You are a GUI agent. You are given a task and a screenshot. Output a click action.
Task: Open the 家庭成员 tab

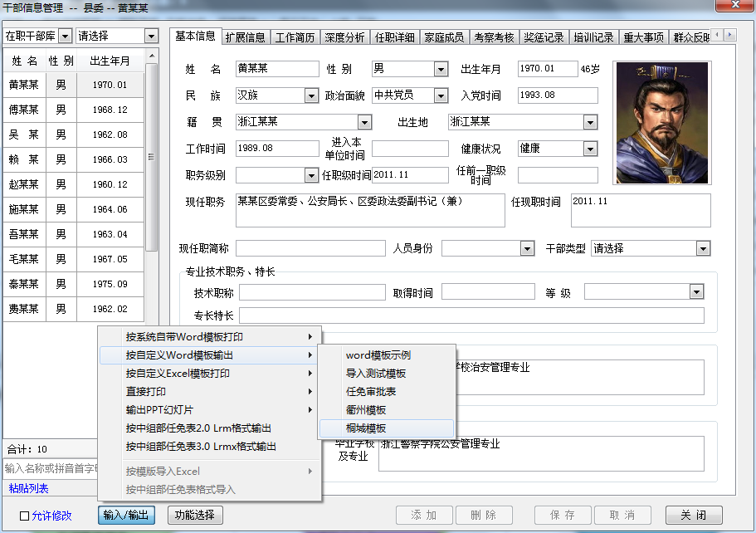[x=443, y=37]
